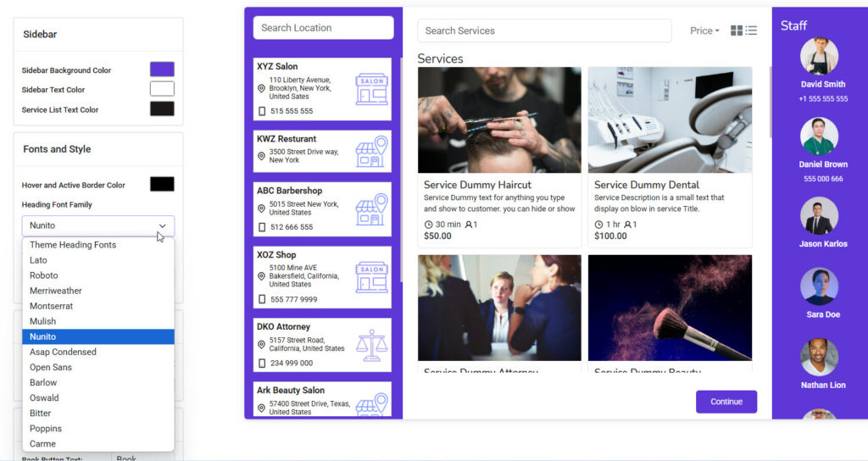
Task: Select the Service Dummy Haircut photo
Action: point(499,120)
